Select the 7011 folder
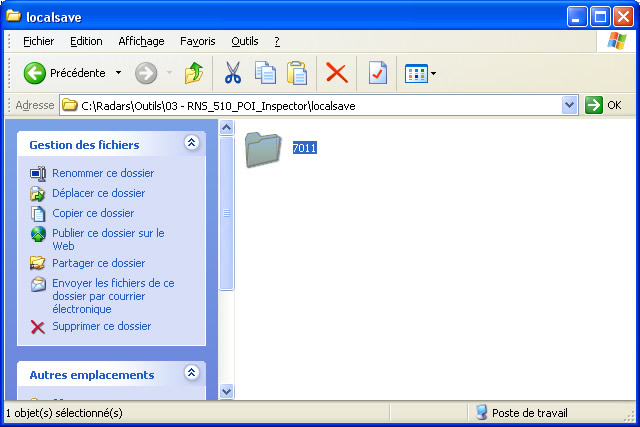Viewport: 640px width, 427px height. pyautogui.click(x=267, y=149)
